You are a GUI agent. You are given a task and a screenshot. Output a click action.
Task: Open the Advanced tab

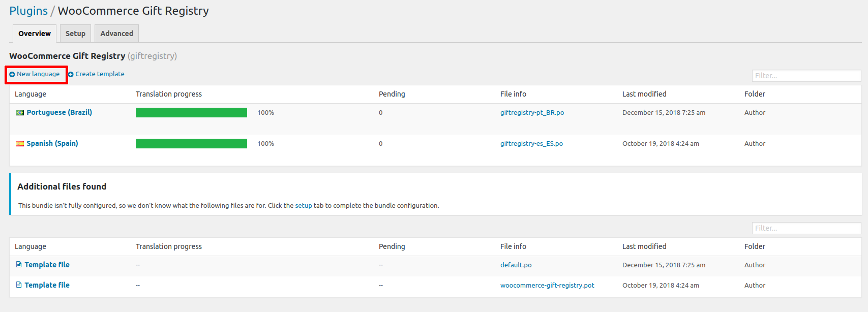(x=116, y=34)
